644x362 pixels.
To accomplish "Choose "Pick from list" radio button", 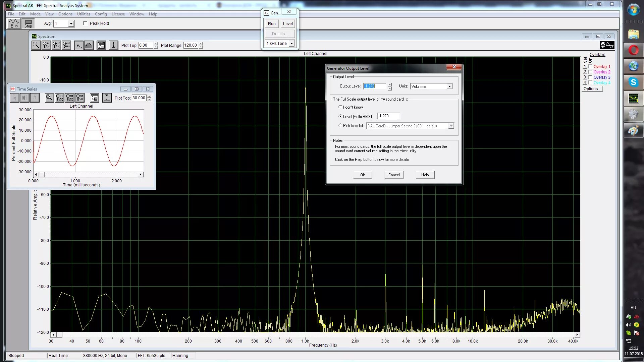I will [x=340, y=125].
